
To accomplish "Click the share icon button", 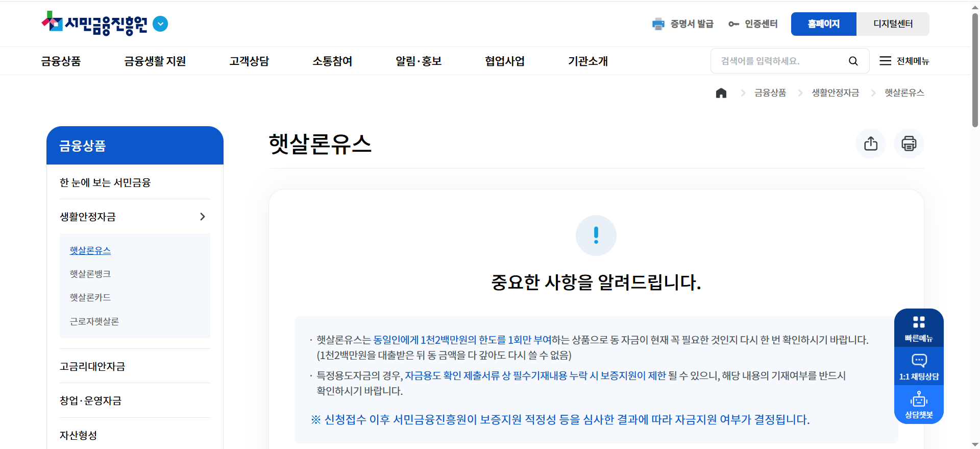I will [871, 144].
